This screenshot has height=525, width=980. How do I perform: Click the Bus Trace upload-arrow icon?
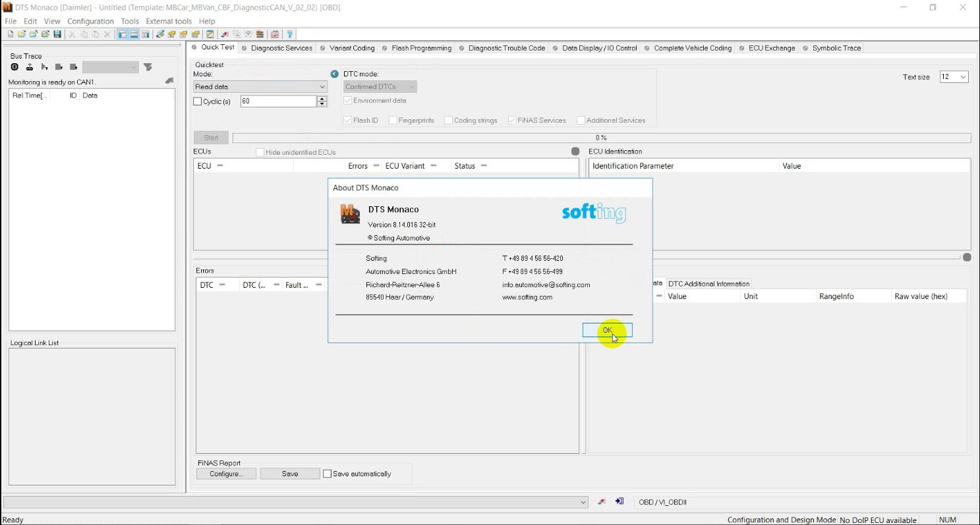coord(30,67)
